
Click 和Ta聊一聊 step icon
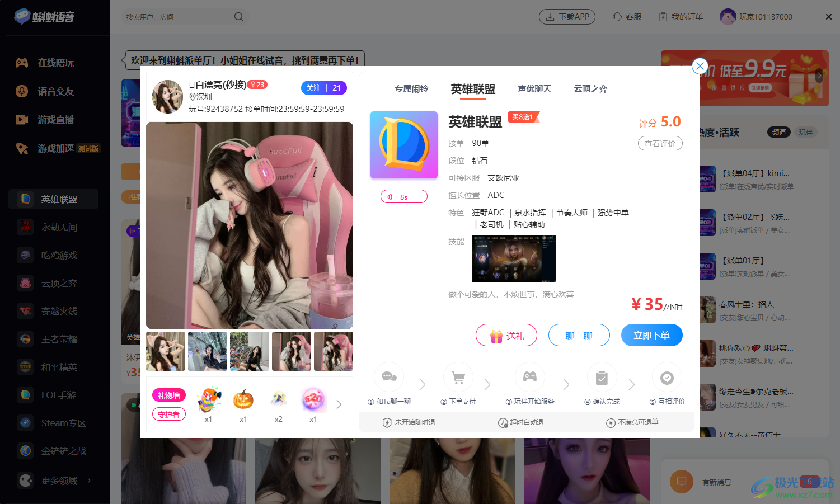point(389,378)
